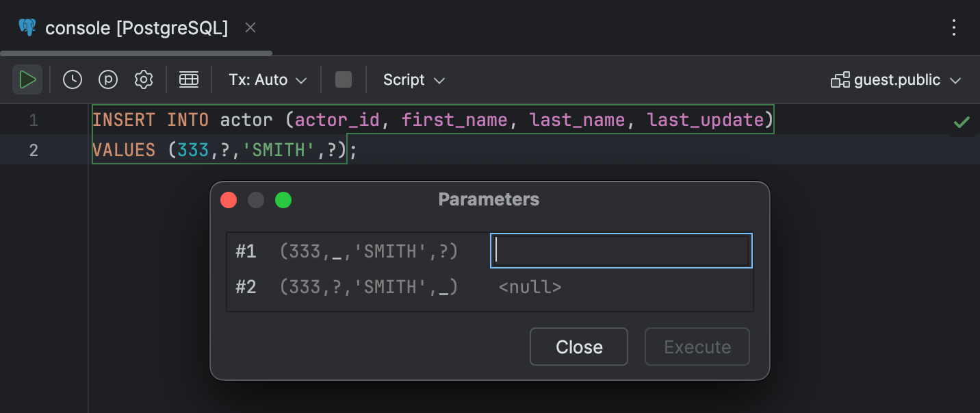Open the Tx: Auto transaction mode dropdown
Screen dimensions: 980x413
tap(267, 79)
